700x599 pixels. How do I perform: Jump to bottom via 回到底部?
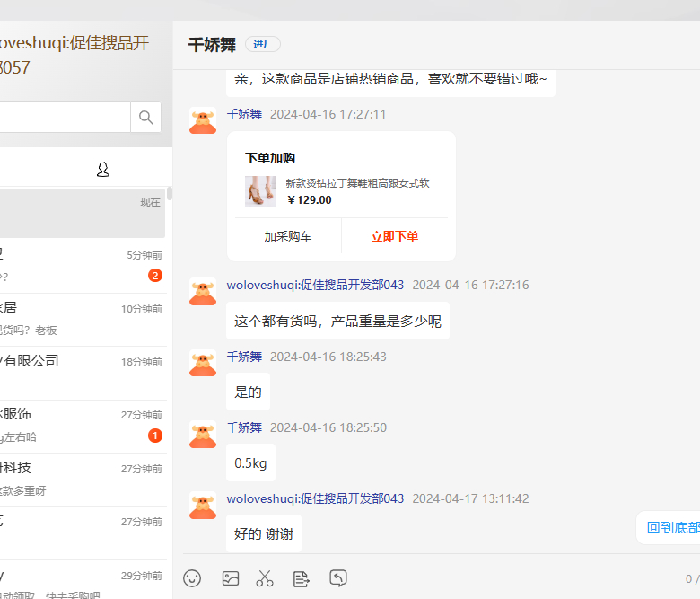pyautogui.click(x=672, y=528)
